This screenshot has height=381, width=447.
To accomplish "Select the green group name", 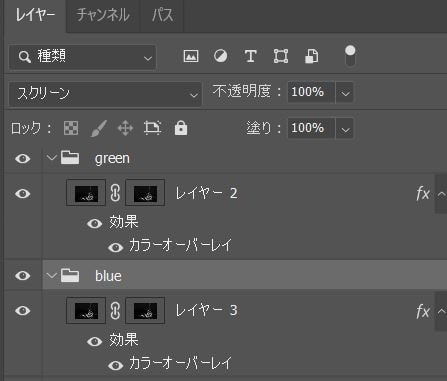I will (112, 159).
